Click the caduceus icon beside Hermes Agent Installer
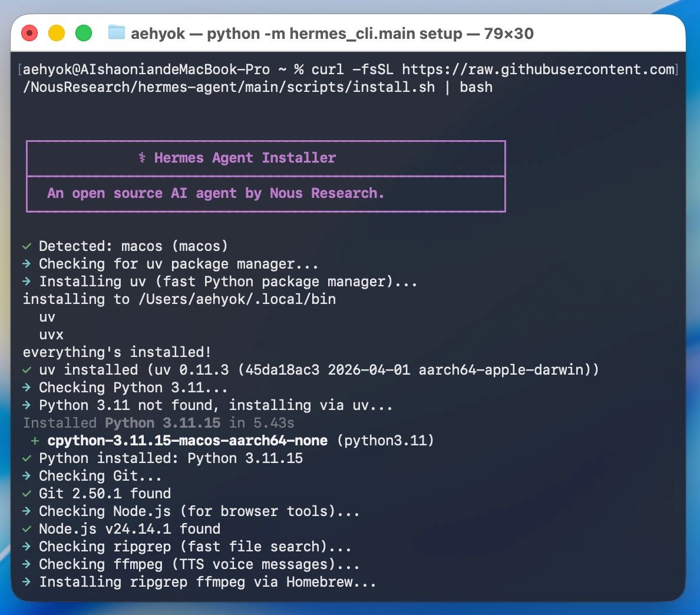The height and width of the screenshot is (615, 700). tap(142, 157)
